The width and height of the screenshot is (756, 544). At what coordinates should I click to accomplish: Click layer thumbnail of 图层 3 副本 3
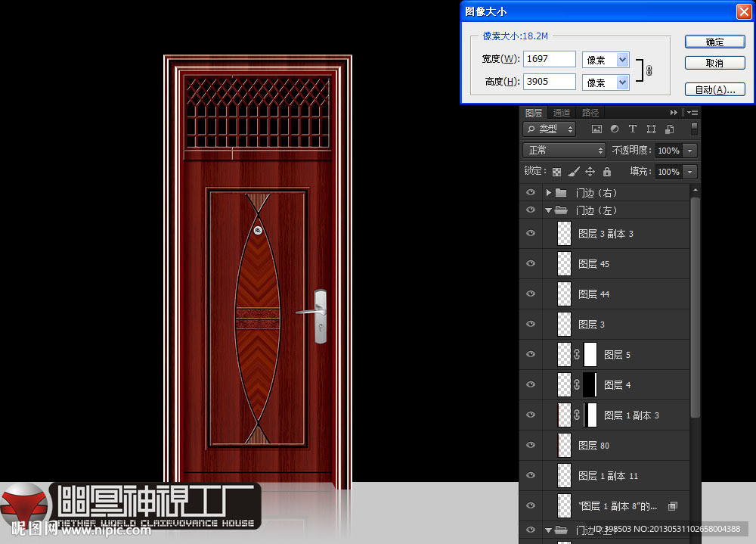[x=564, y=234]
